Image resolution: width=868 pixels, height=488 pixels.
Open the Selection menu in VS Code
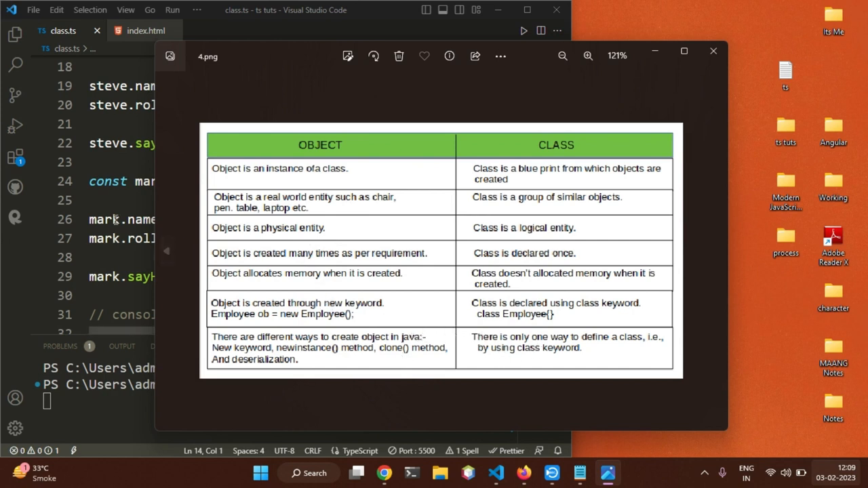click(x=90, y=10)
